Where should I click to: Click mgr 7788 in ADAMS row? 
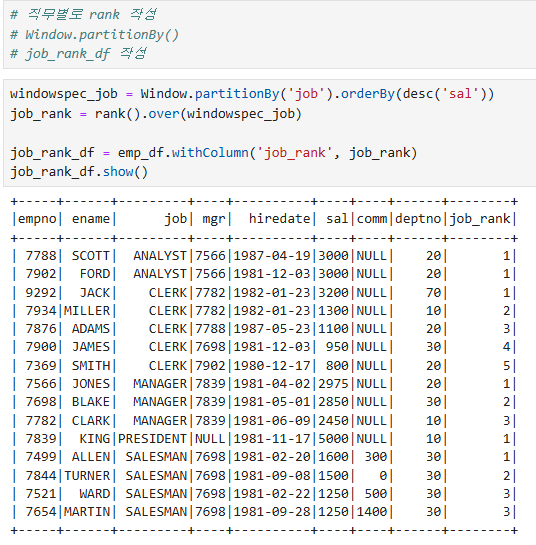point(210,329)
